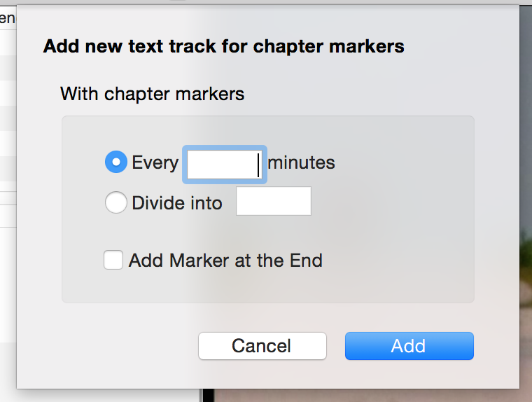Click the blank area below the Add button

tap(409, 374)
